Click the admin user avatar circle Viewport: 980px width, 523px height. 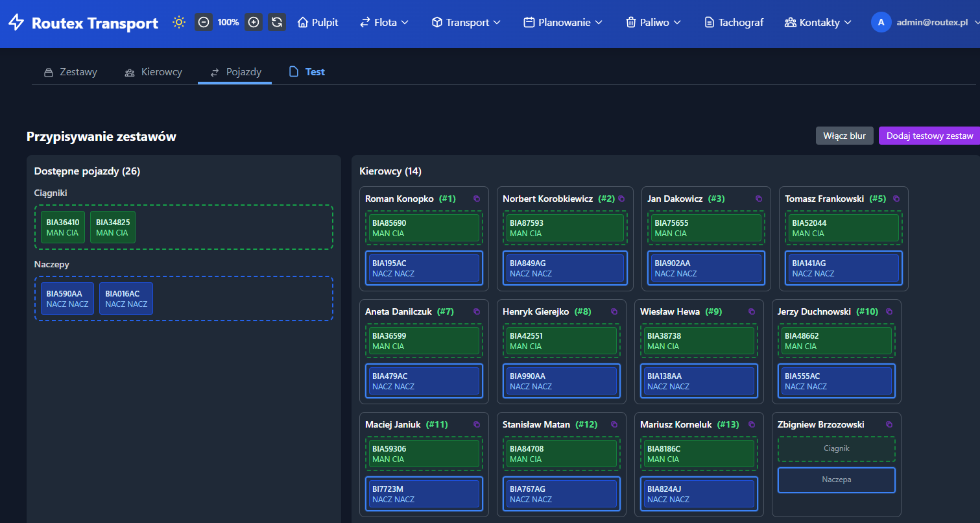(881, 22)
